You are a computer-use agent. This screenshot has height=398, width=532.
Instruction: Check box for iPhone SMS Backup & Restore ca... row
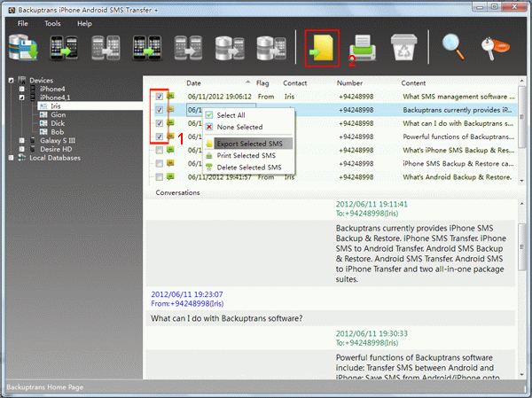(159, 163)
